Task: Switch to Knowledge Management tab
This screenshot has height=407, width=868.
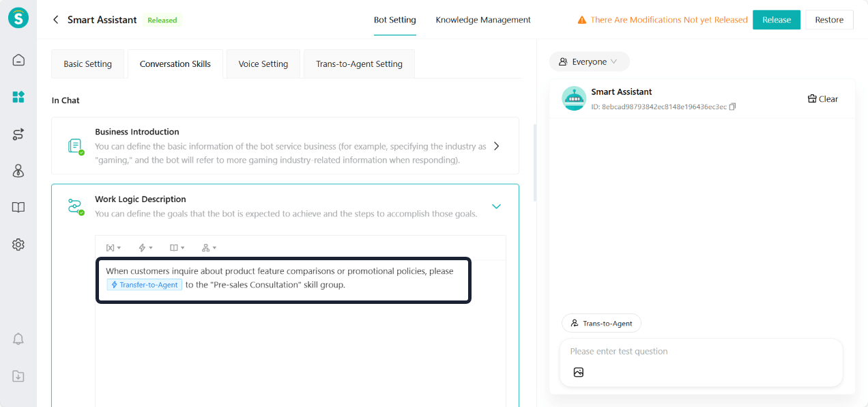Action: click(x=482, y=20)
